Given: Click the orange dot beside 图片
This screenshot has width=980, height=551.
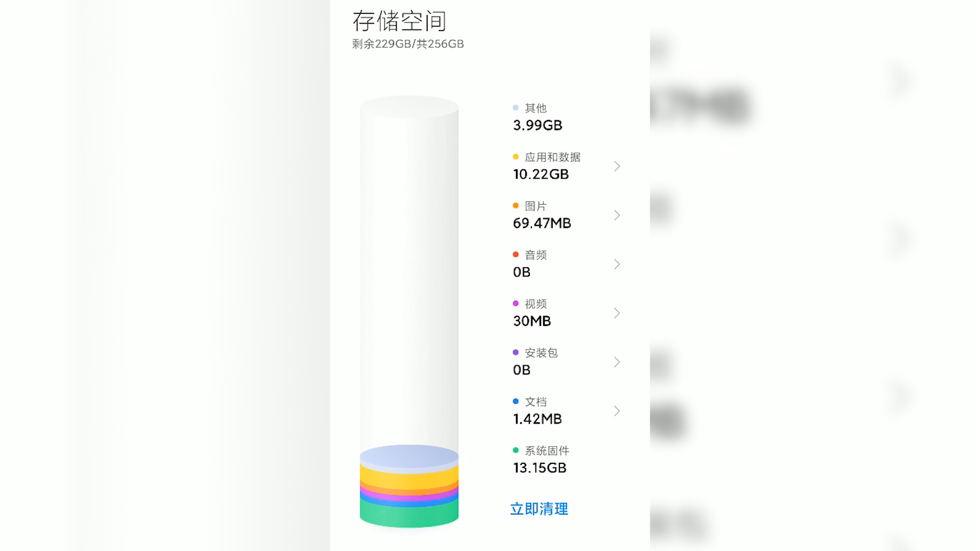Looking at the screenshot, I should (516, 206).
